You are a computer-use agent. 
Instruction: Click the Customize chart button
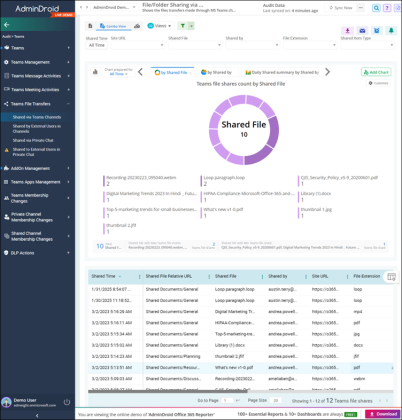pyautogui.click(x=378, y=83)
